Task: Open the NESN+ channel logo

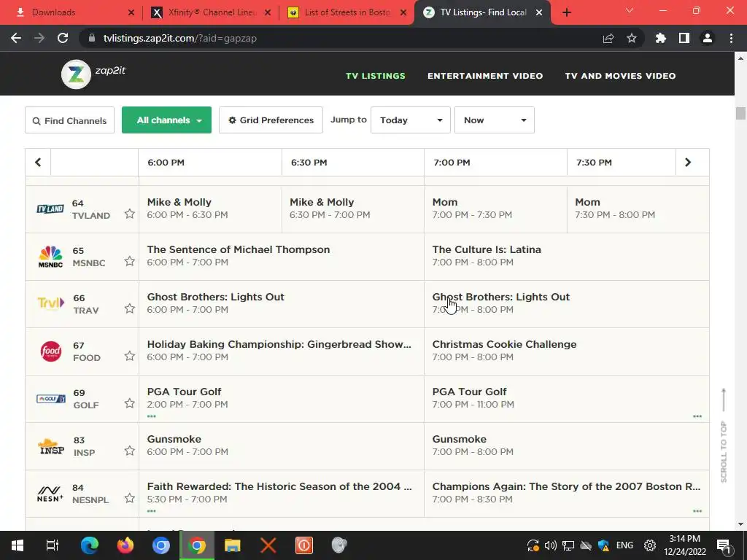Action: (50, 494)
